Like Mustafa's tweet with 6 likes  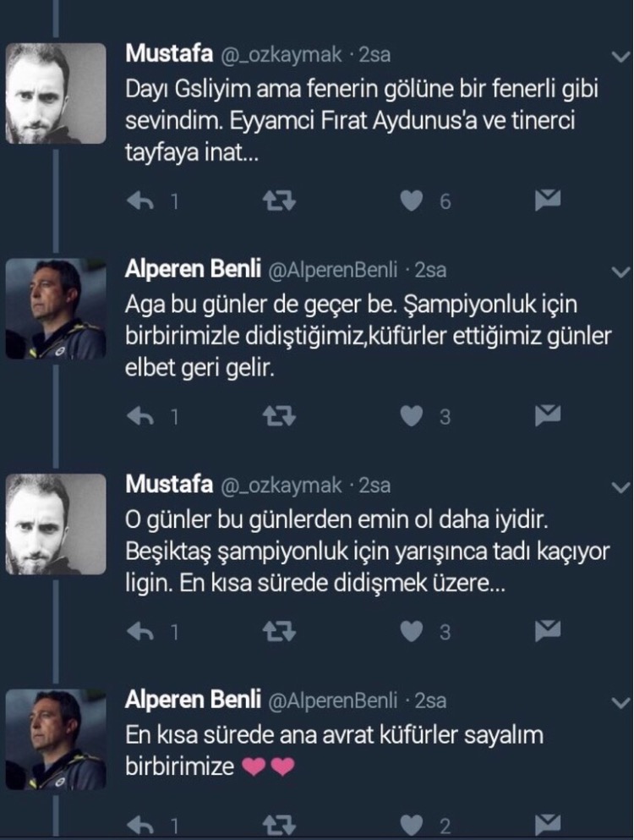point(412,200)
